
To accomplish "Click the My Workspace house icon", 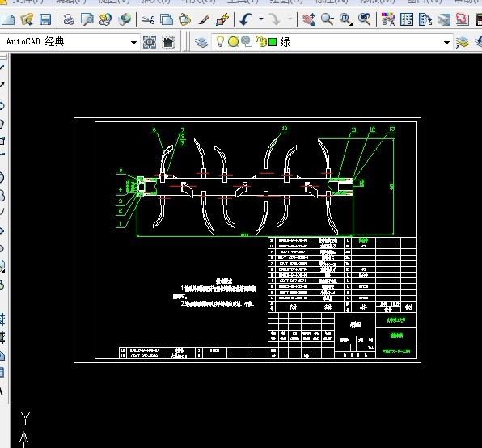I will (168, 42).
